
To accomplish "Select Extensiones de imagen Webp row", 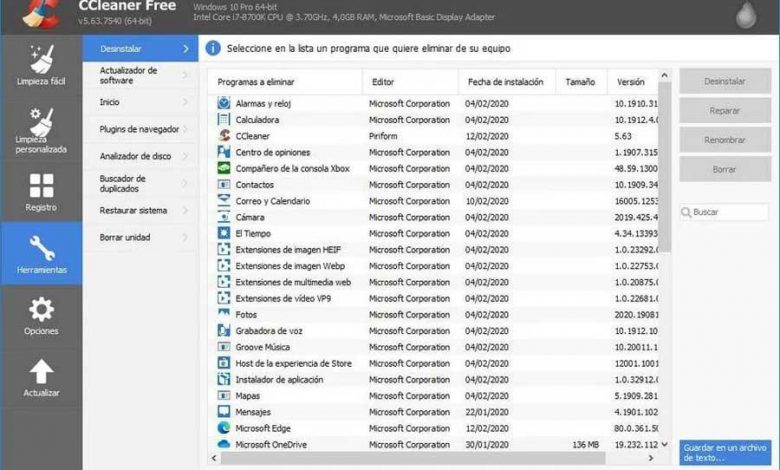I will [433, 266].
